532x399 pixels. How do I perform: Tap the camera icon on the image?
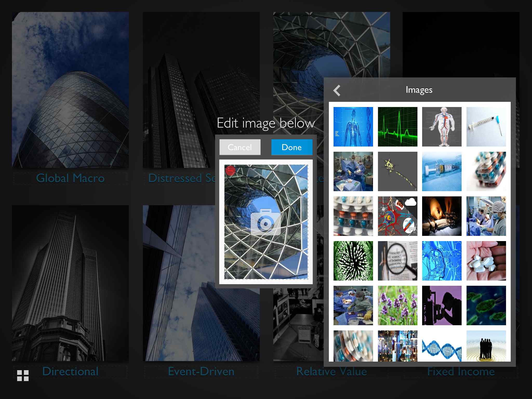pyautogui.click(x=265, y=222)
